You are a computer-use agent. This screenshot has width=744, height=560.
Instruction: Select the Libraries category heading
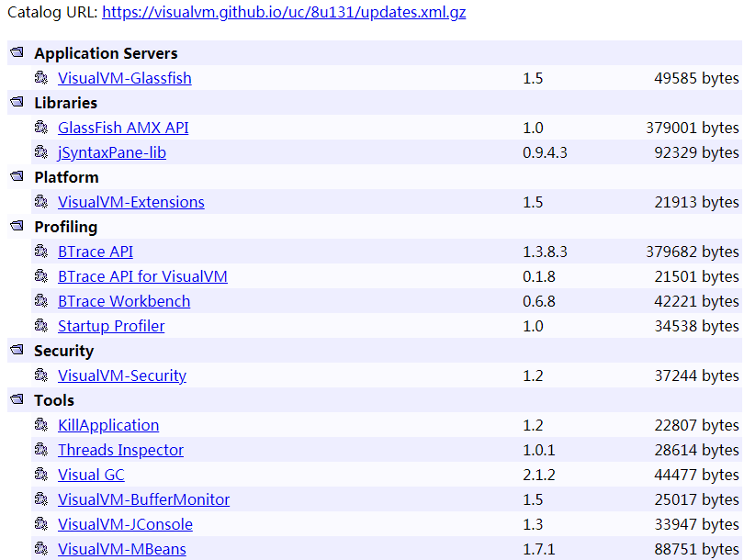65,103
